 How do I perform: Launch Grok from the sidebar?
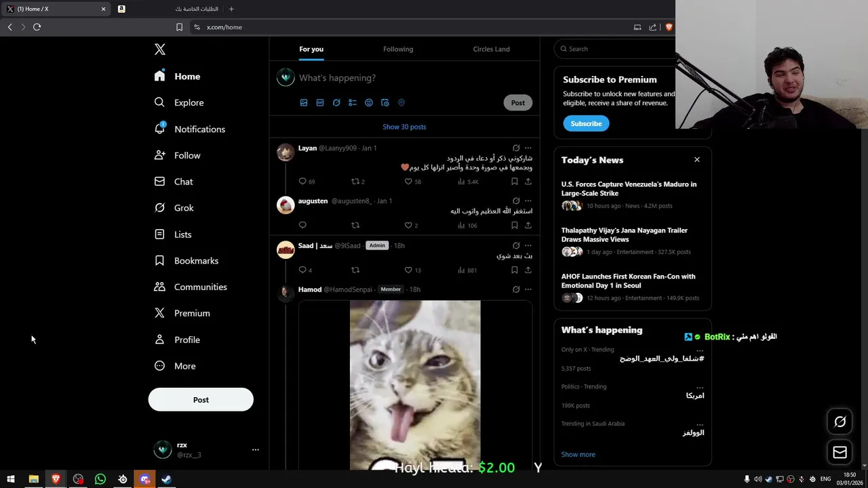tap(174, 208)
